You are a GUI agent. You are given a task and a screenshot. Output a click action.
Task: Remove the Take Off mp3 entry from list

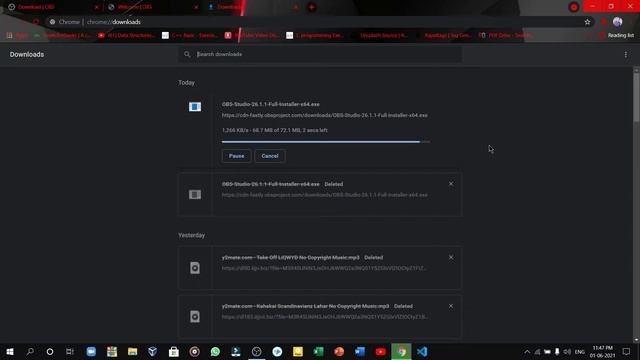(x=451, y=258)
